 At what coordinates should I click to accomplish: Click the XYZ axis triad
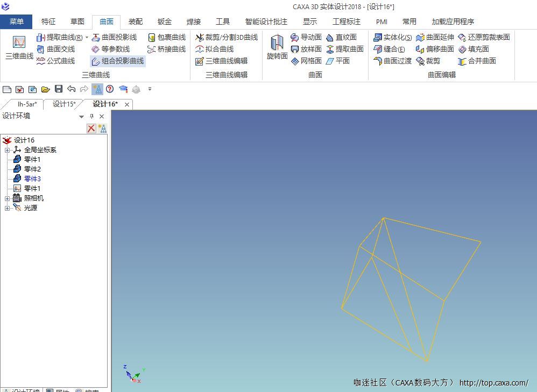tap(134, 374)
